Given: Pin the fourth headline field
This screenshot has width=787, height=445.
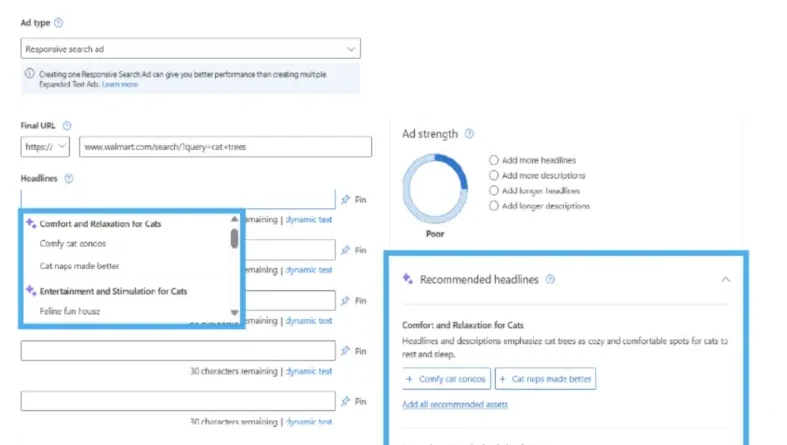Looking at the screenshot, I should click(x=354, y=351).
